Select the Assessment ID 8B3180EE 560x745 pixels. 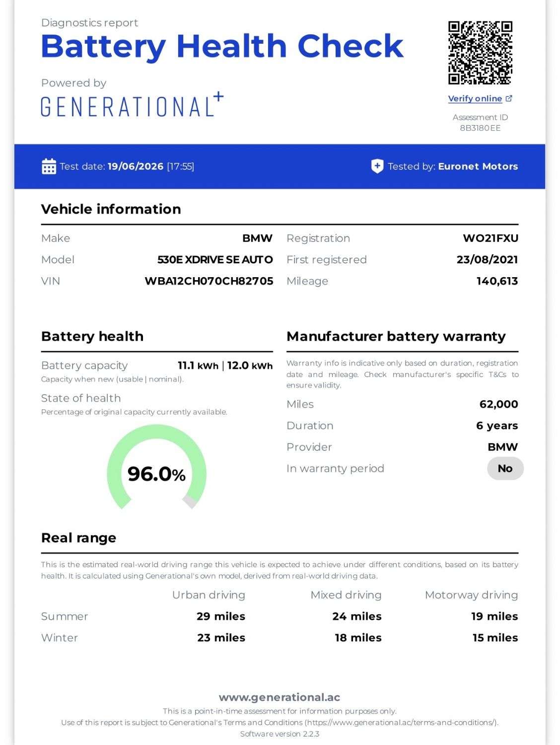point(480,128)
